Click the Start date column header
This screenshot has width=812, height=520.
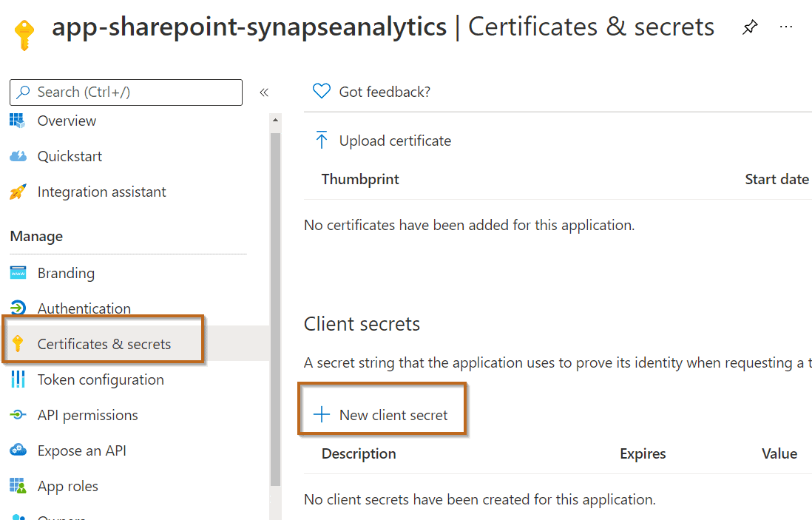(x=777, y=179)
